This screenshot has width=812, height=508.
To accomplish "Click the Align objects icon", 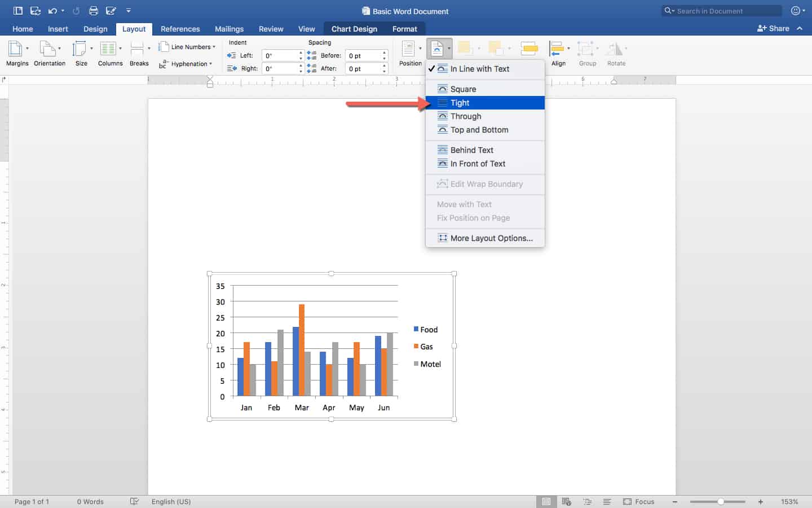I will click(x=557, y=49).
